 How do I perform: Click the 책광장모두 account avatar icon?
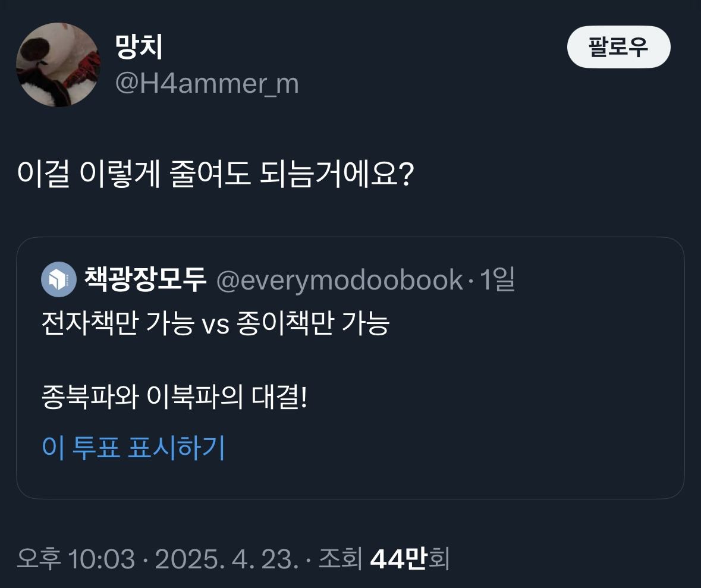coord(58,279)
